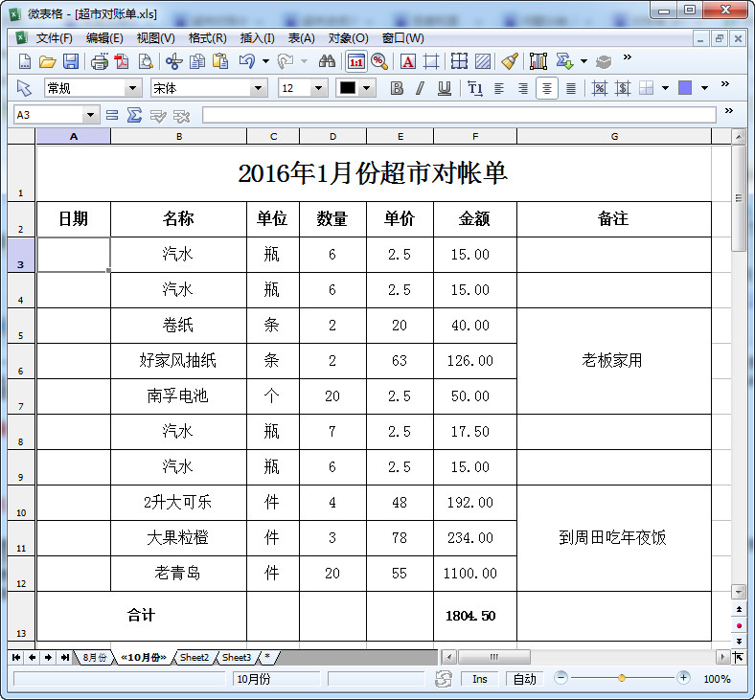
Task: Toggle right text alignment
Action: pyautogui.click(x=523, y=88)
